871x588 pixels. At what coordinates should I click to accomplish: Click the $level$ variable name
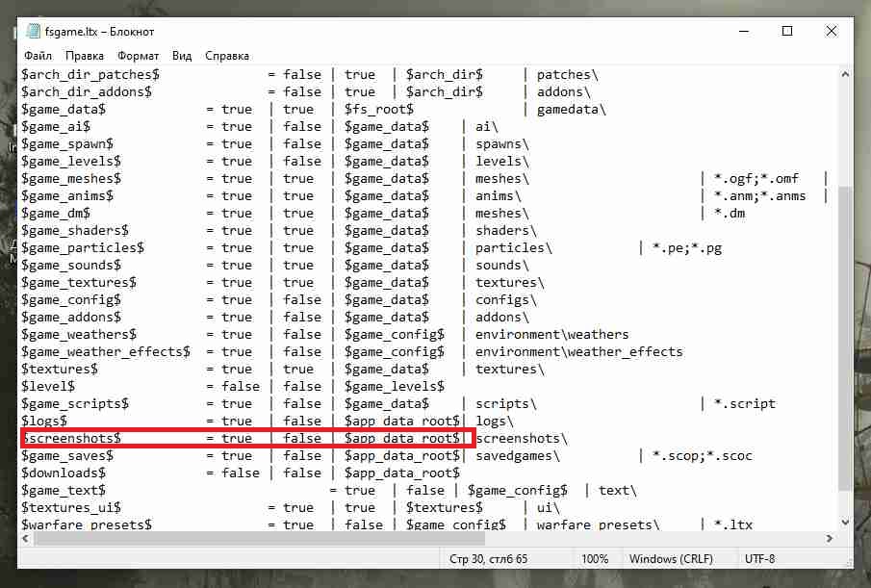(48, 386)
